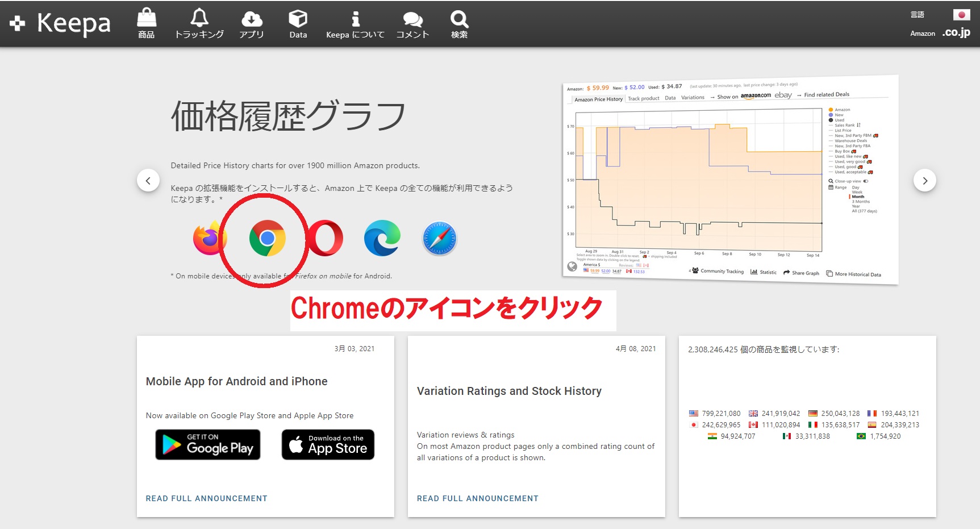Open コメント speech bubble icon
The image size is (980, 529).
[412, 23]
